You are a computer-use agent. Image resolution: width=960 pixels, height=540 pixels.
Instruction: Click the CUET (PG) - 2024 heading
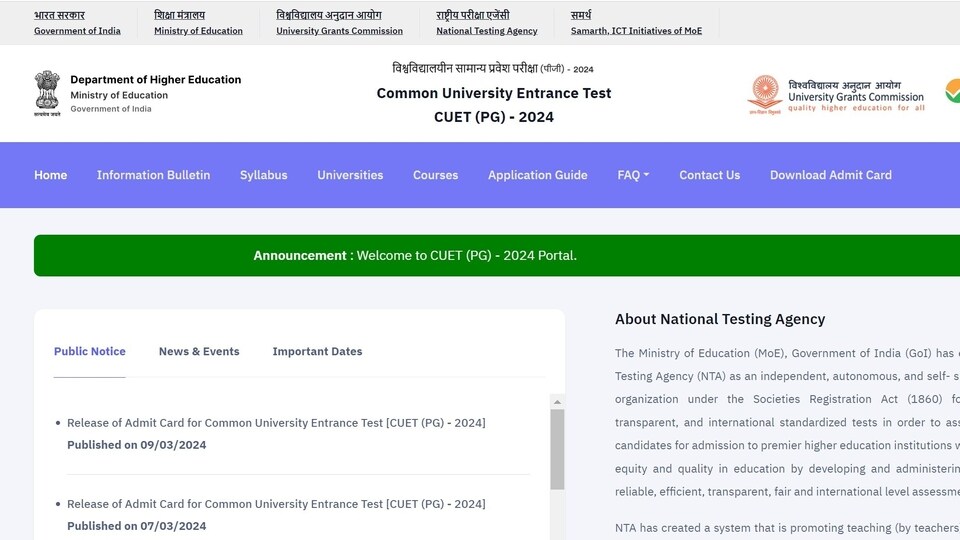click(x=493, y=117)
